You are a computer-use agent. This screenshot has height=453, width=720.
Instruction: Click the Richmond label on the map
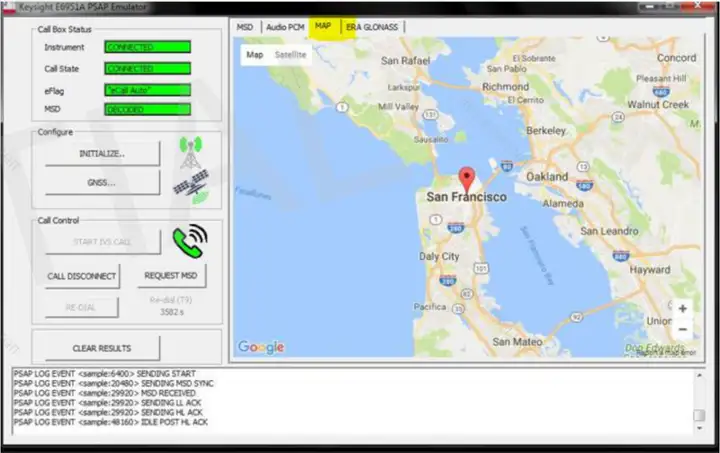coord(505,87)
